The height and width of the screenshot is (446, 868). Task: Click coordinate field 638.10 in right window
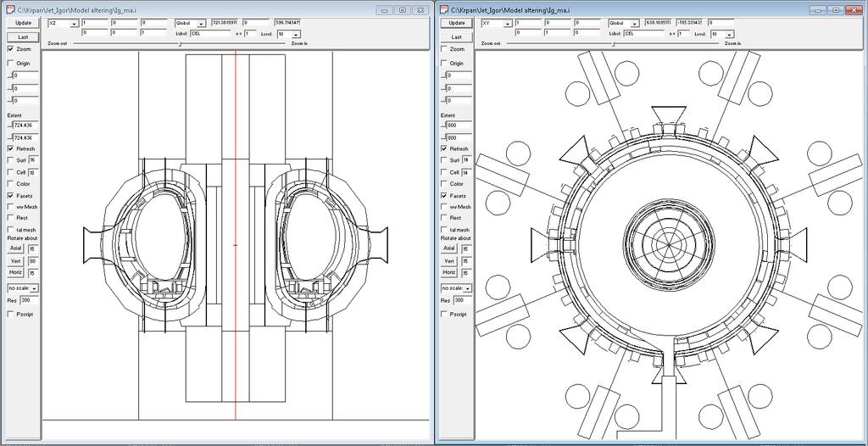click(659, 23)
